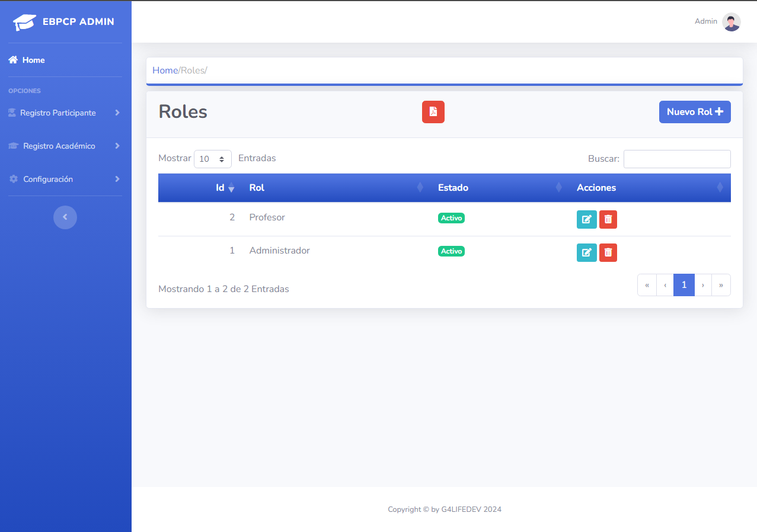The image size is (757, 532).
Task: Select Home in the sidebar navigation
Action: (x=33, y=59)
